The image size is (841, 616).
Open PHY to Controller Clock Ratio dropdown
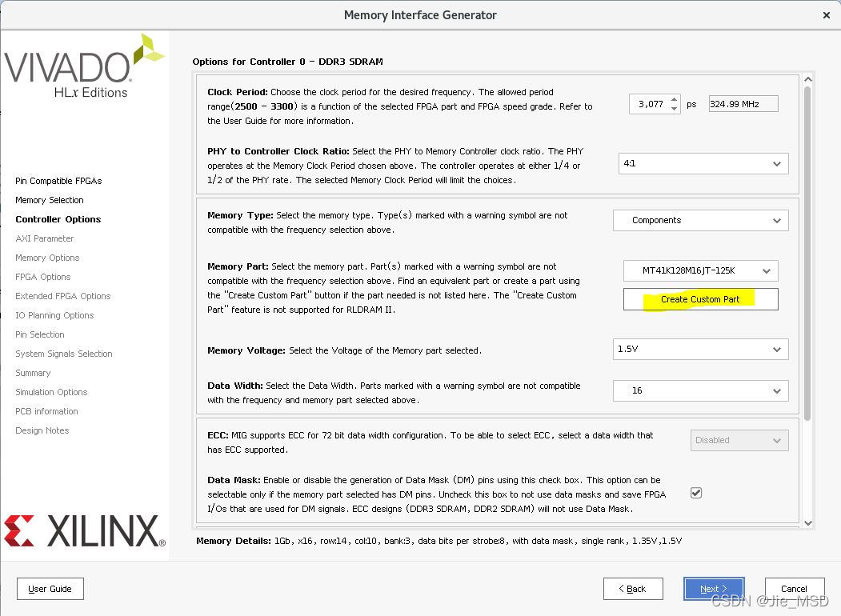(703, 163)
